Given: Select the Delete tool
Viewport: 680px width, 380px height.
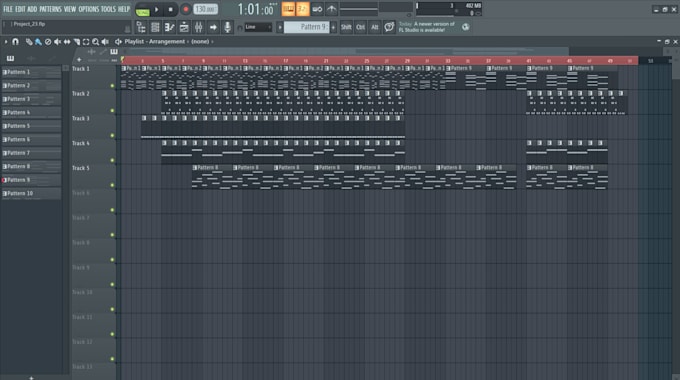Looking at the screenshot, I should pyautogui.click(x=48, y=42).
